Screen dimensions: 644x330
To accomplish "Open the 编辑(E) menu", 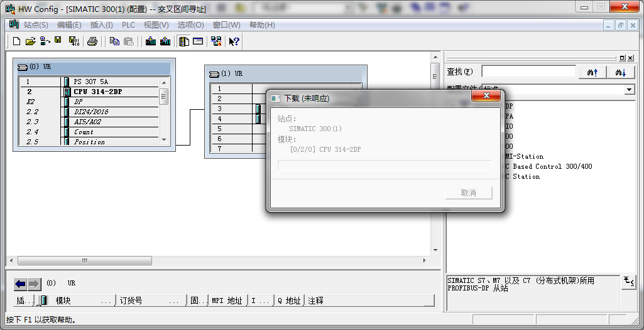I will (x=69, y=25).
